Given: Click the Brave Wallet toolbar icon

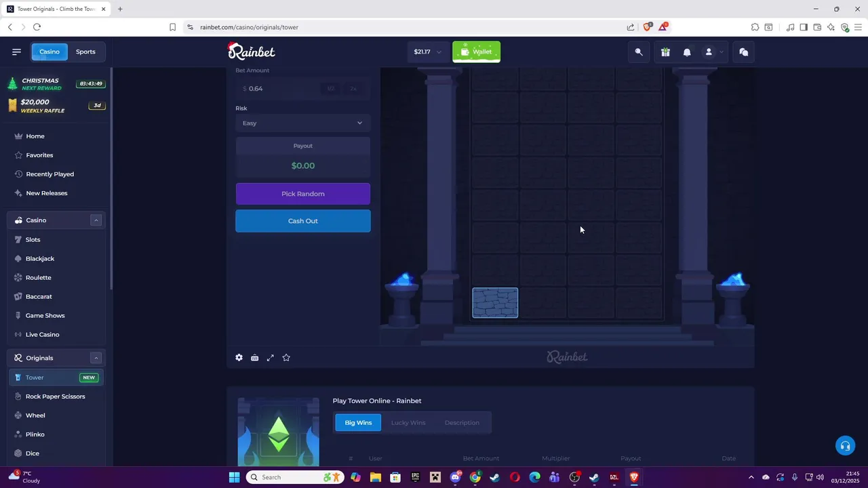Looking at the screenshot, I should (817, 27).
